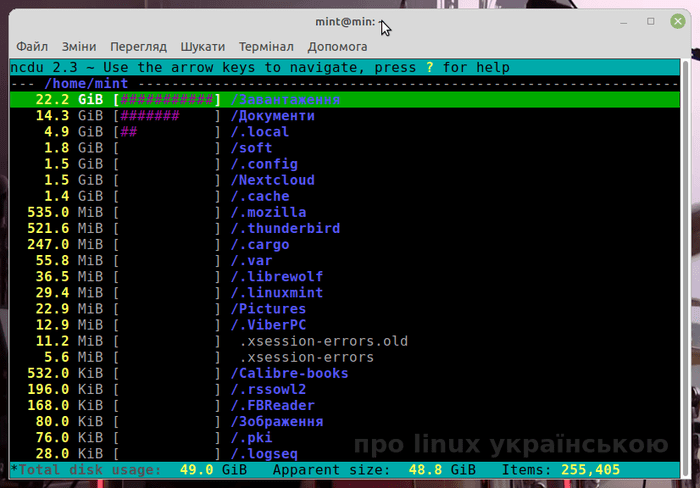Select the /.var directory entry
Viewport: 700px width, 488px height.
pyautogui.click(x=345, y=260)
